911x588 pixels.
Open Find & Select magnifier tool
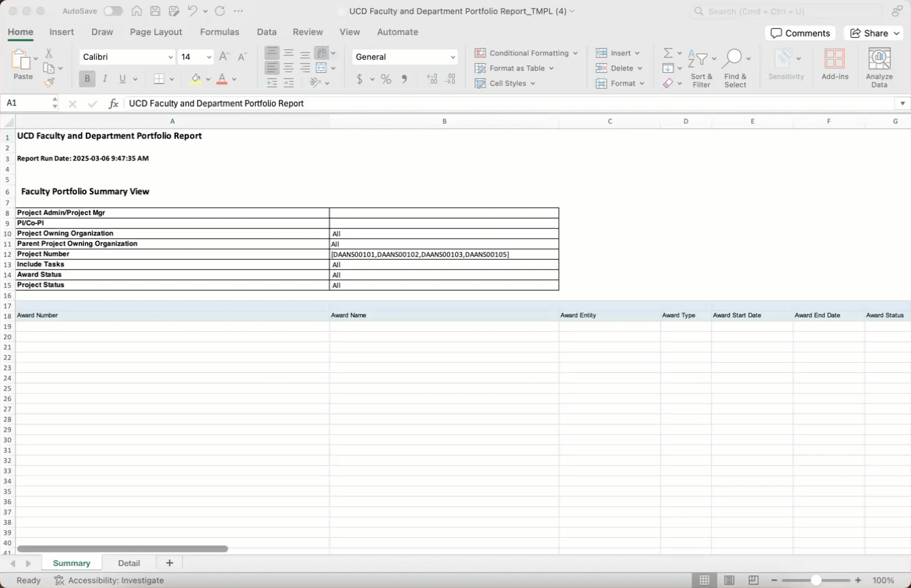pyautogui.click(x=734, y=60)
